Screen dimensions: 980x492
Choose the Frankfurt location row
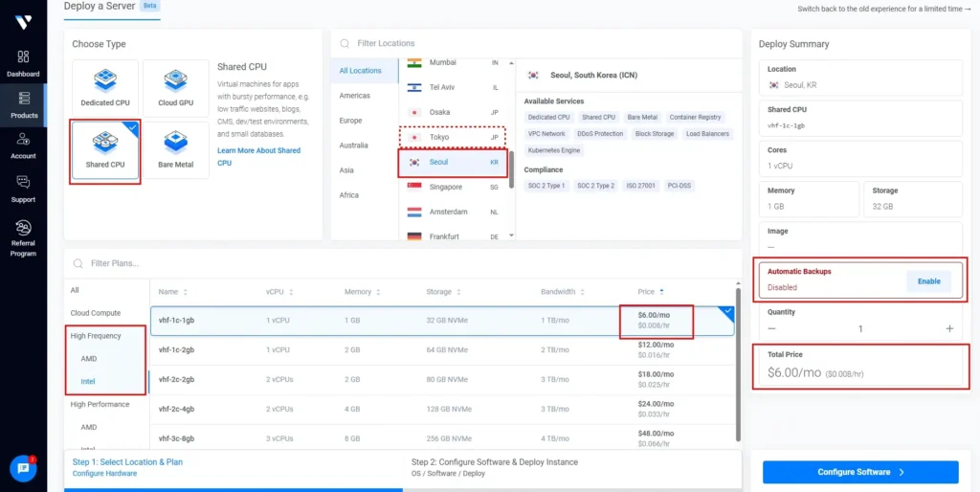click(455, 235)
